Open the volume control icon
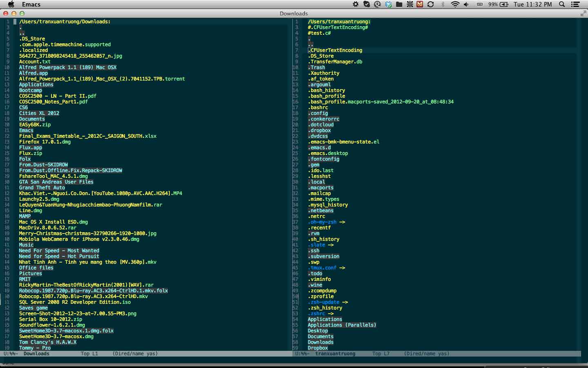This screenshot has width=588, height=368. coord(466,4)
